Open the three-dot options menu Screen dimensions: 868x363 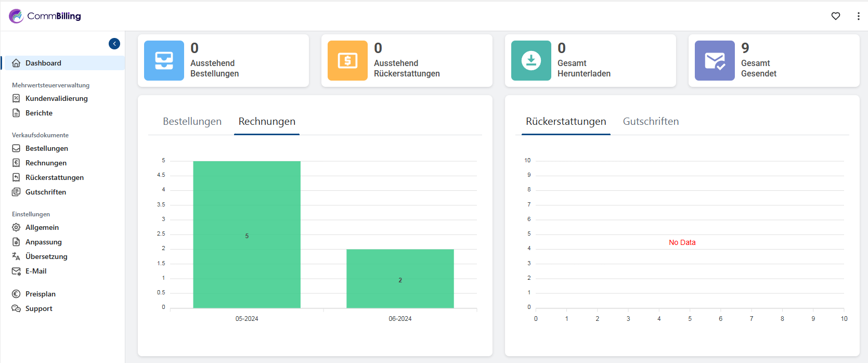(858, 16)
